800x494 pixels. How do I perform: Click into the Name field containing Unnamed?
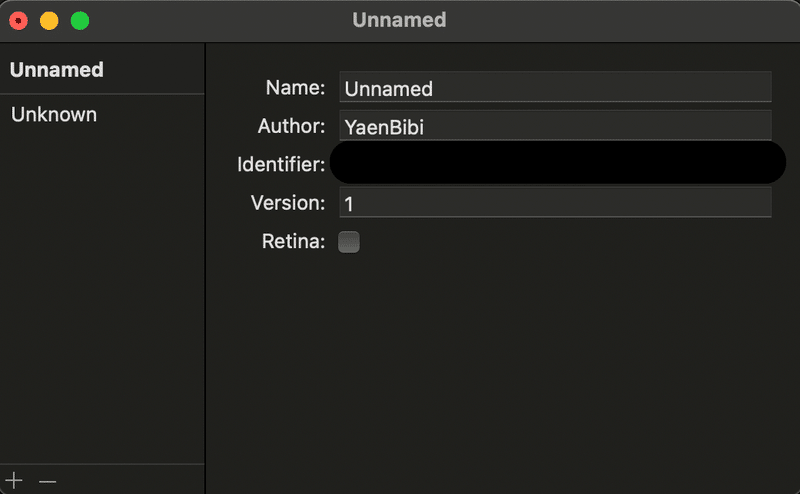(x=555, y=87)
